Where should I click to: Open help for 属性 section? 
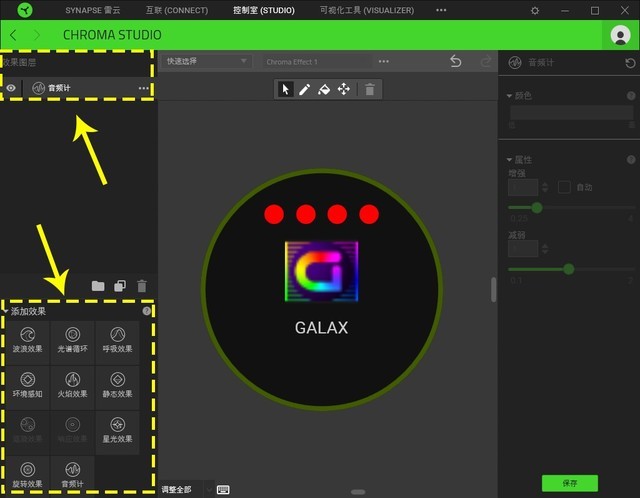[631, 160]
